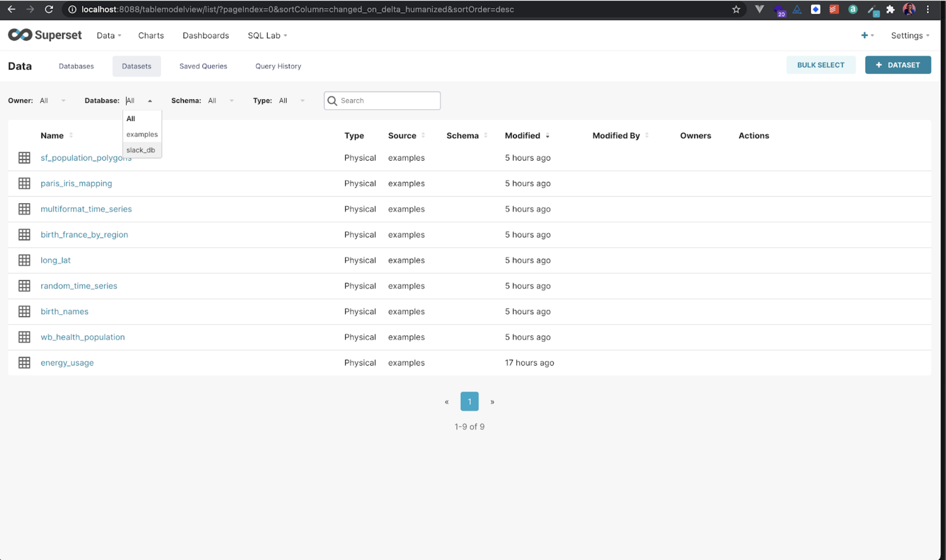Select slack_db from Database dropdown list
946x560 pixels.
[x=141, y=150]
